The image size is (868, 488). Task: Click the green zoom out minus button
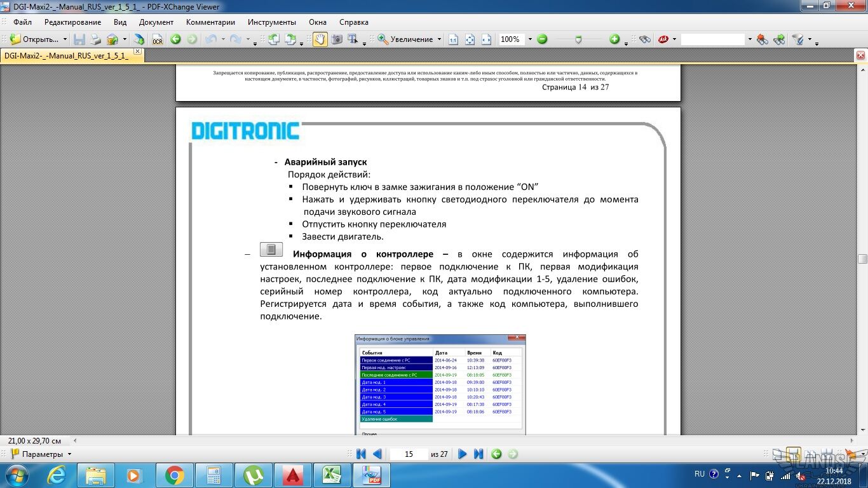(542, 39)
